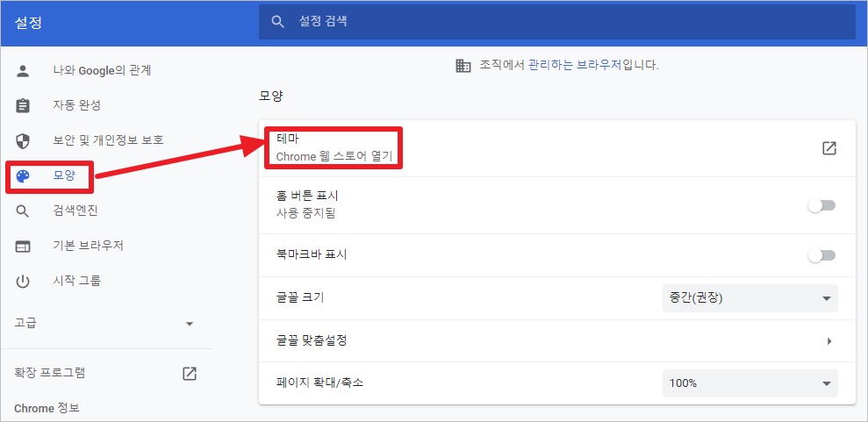Image resolution: width=868 pixels, height=422 pixels.
Task: Open the 페이지 확대/축소 dropdown showing 100%
Action: point(750,383)
